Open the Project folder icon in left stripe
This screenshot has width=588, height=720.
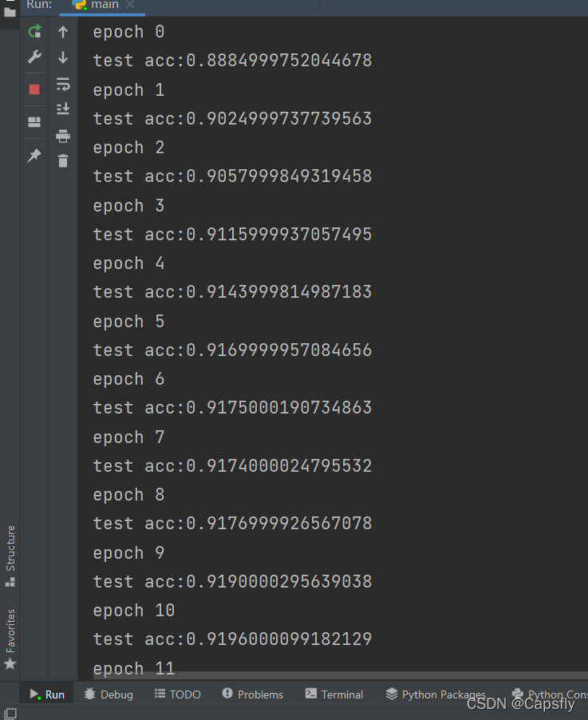[x=10, y=11]
